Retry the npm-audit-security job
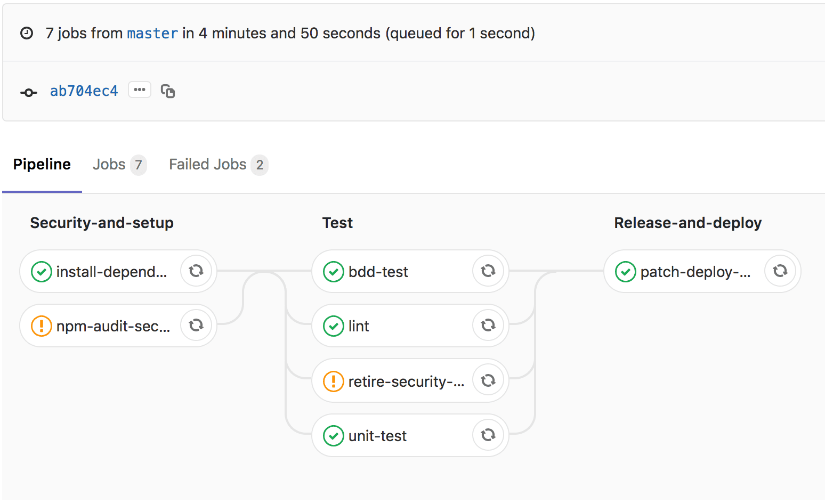825x504 pixels. click(196, 326)
